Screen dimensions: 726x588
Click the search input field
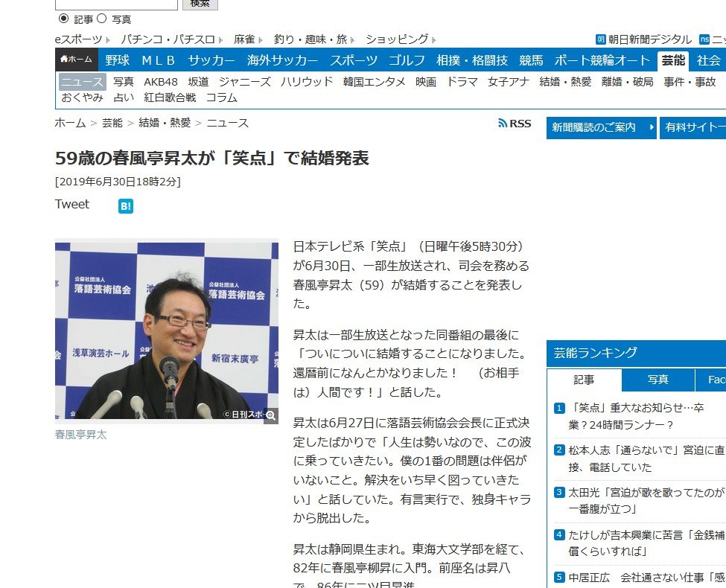pos(116,4)
